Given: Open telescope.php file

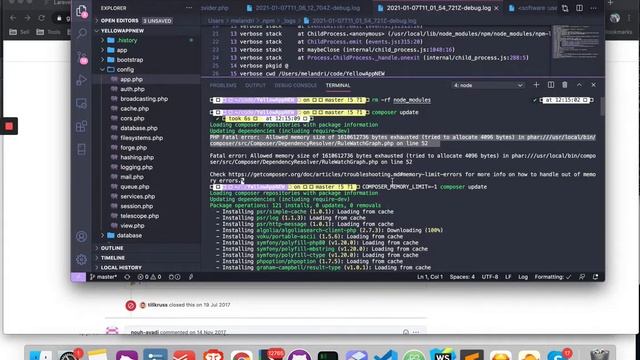Looking at the screenshot, I should coord(139,216).
